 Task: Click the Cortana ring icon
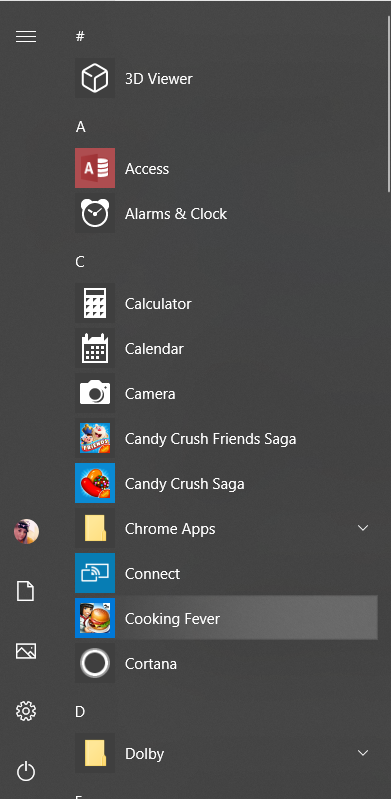pyautogui.click(x=95, y=663)
